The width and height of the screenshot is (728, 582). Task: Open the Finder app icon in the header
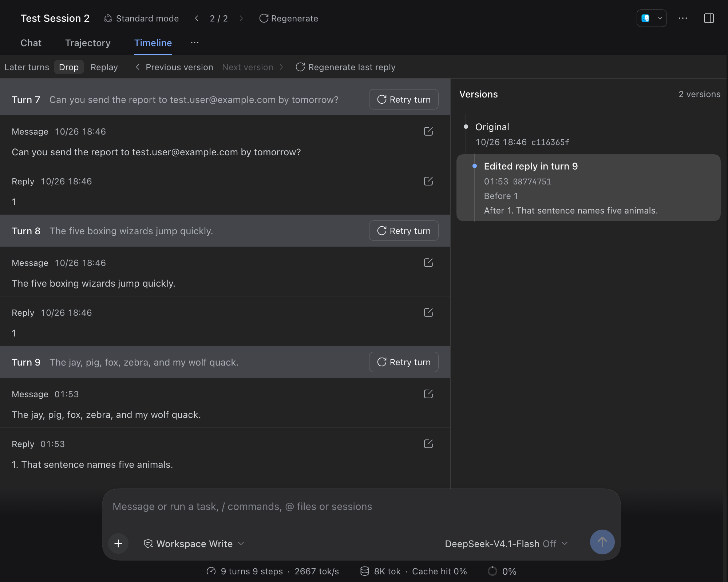coord(645,18)
